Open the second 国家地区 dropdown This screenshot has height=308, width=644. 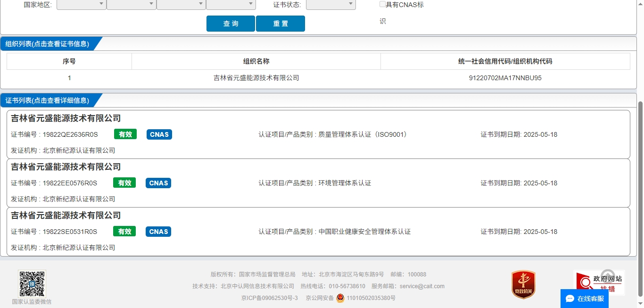pyautogui.click(x=132, y=4)
